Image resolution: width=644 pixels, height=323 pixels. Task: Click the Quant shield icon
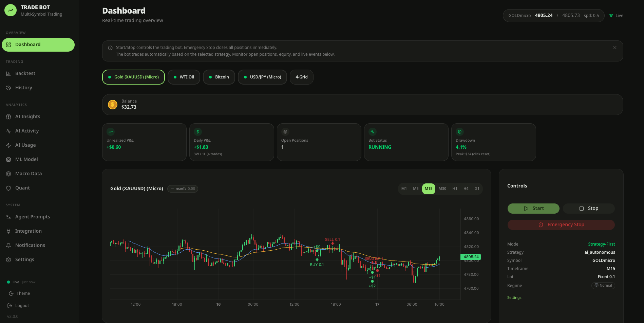click(x=8, y=188)
